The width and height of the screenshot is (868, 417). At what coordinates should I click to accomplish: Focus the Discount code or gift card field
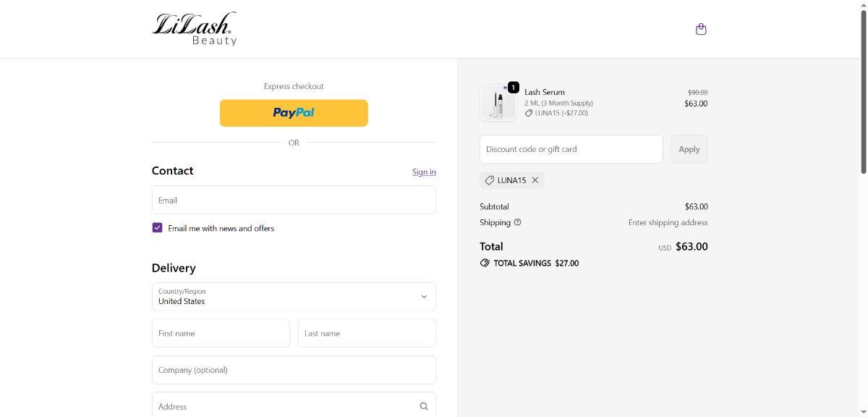tap(571, 149)
